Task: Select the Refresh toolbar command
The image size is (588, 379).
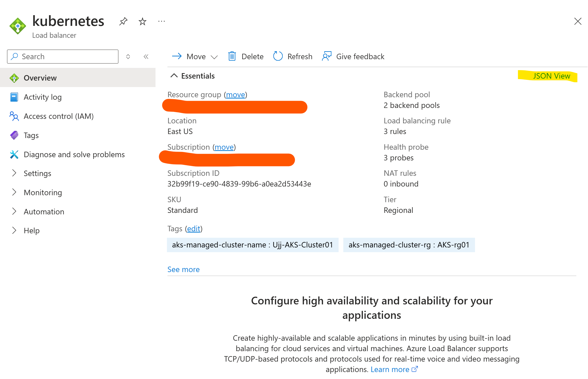Action: tap(293, 56)
